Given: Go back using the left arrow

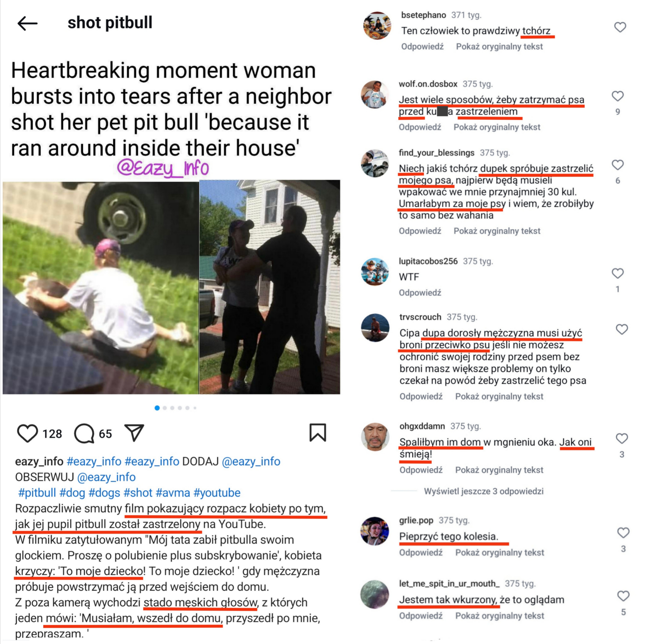Looking at the screenshot, I should (x=27, y=23).
